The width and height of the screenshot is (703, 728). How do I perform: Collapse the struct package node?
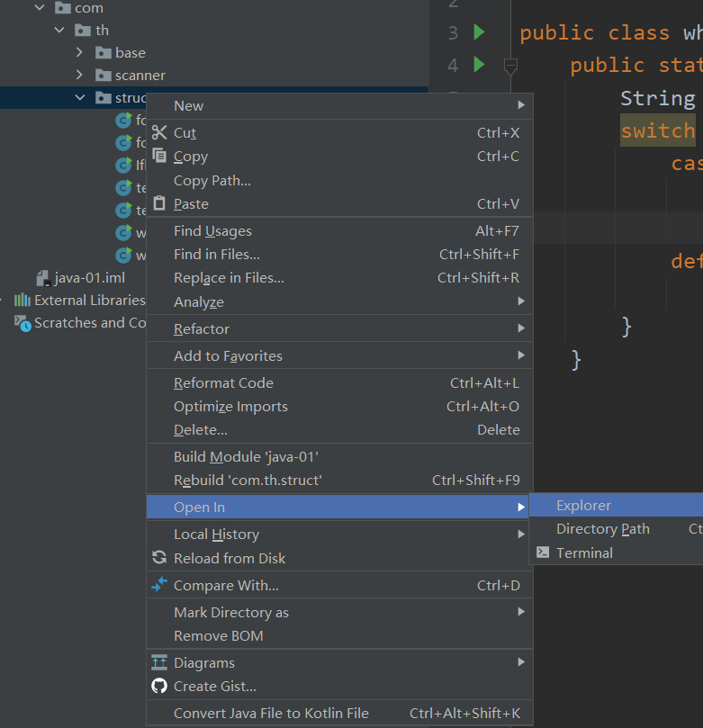[x=80, y=97]
